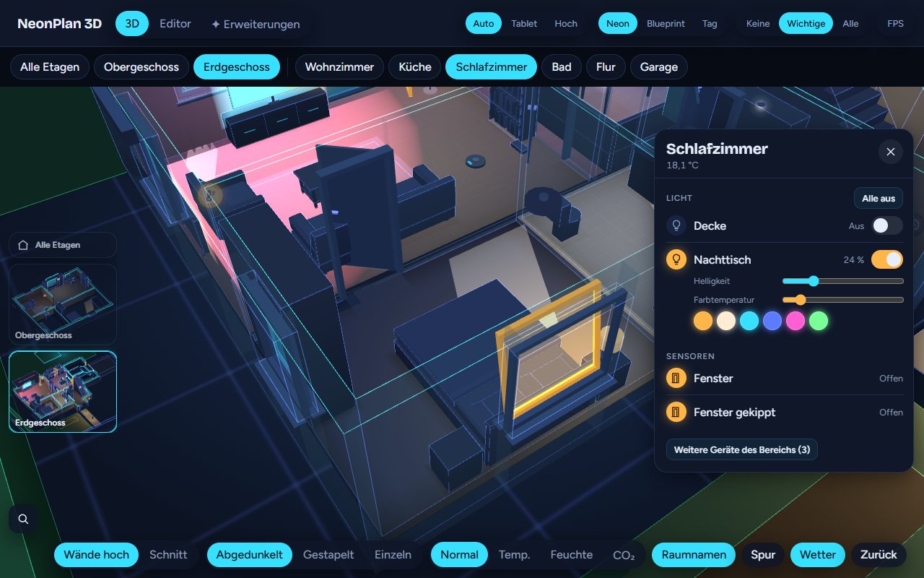The width and height of the screenshot is (924, 578).
Task: Pick the pink color swatch
Action: tap(796, 321)
